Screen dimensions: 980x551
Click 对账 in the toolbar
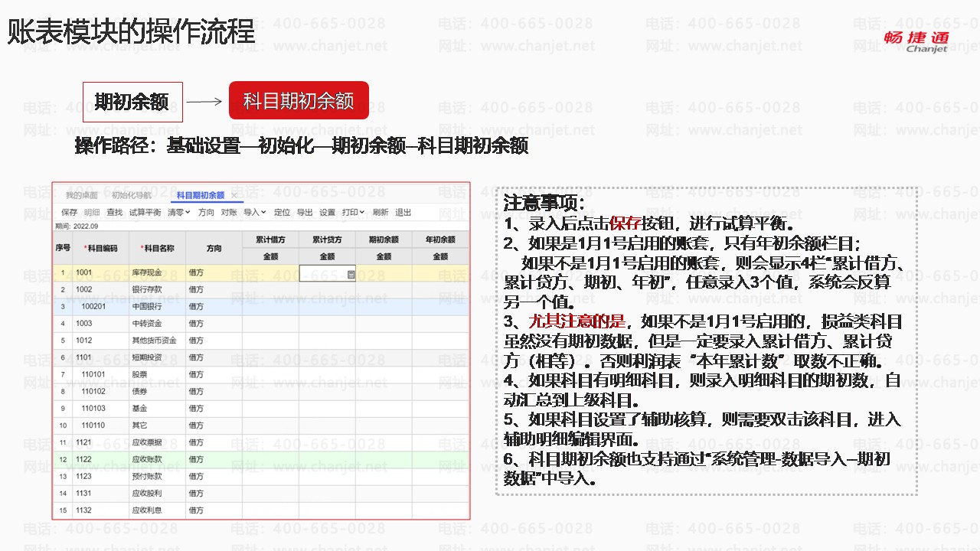229,212
